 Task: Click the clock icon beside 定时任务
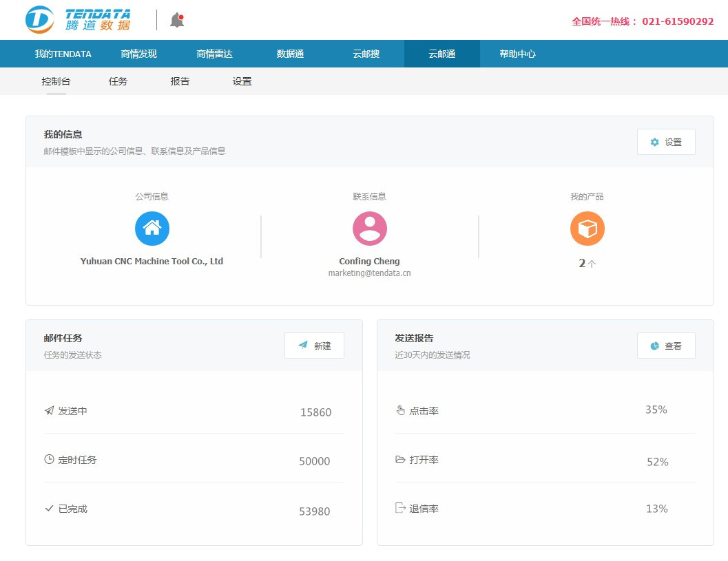(49, 459)
